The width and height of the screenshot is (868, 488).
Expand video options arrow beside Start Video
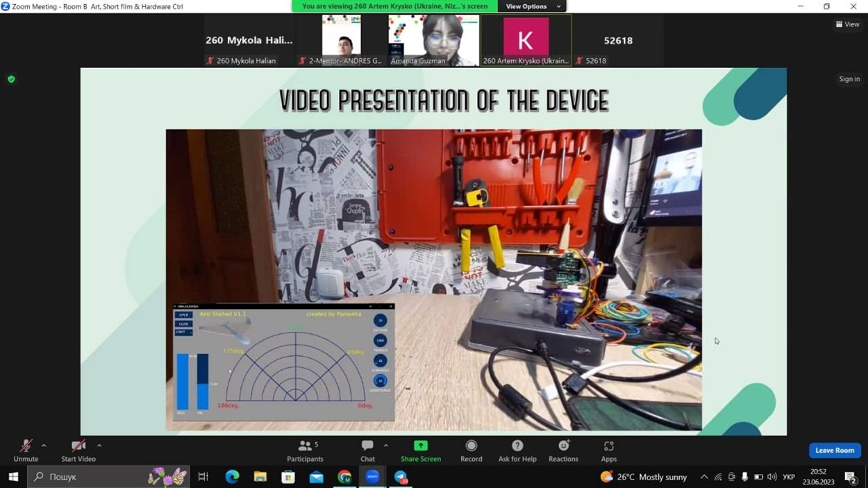pos(99,446)
